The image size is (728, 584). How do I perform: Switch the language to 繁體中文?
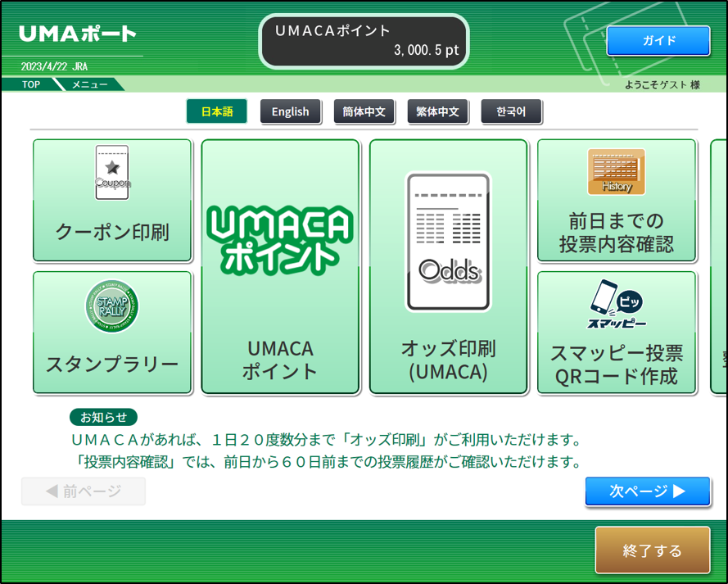(437, 112)
